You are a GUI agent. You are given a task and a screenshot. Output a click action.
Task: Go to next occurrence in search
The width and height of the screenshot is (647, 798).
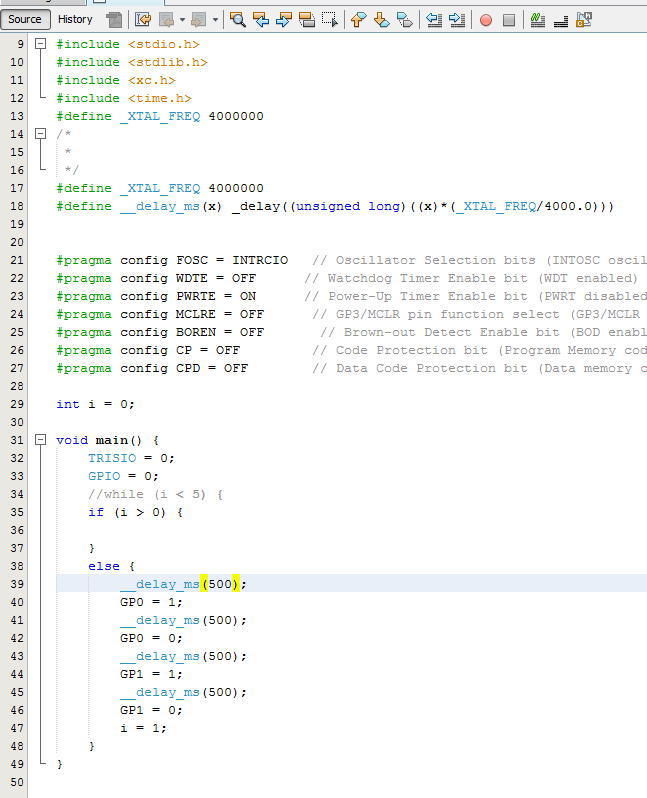283,19
